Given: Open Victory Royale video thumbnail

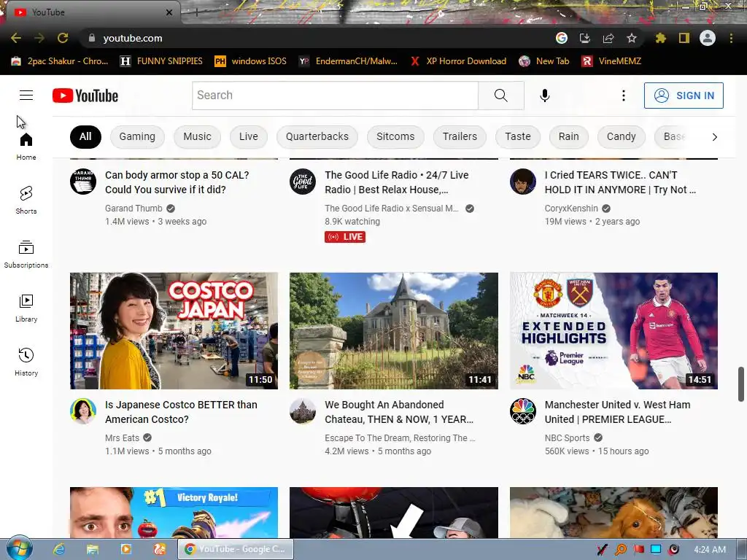Looking at the screenshot, I should [174, 513].
